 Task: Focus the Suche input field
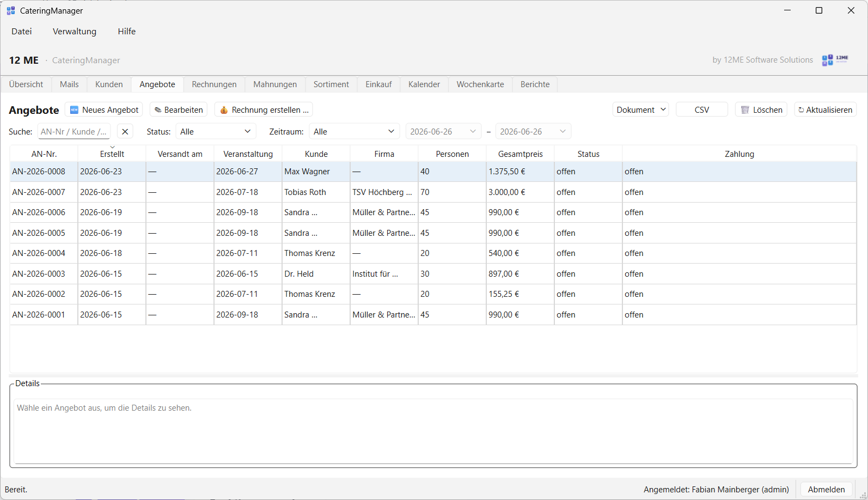coord(74,132)
